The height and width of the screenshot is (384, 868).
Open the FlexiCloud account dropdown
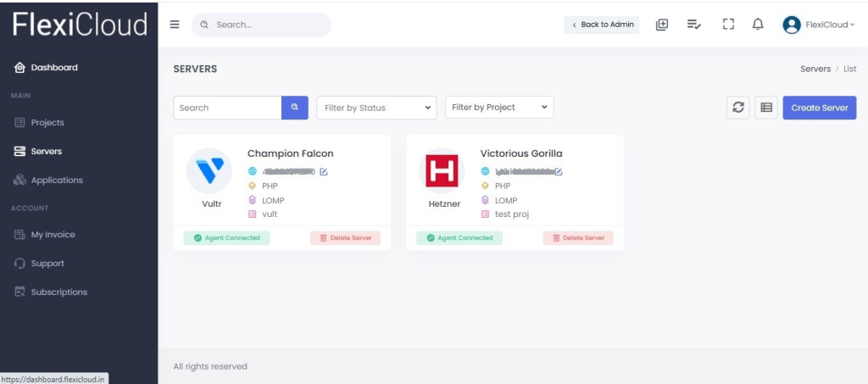[x=819, y=25]
